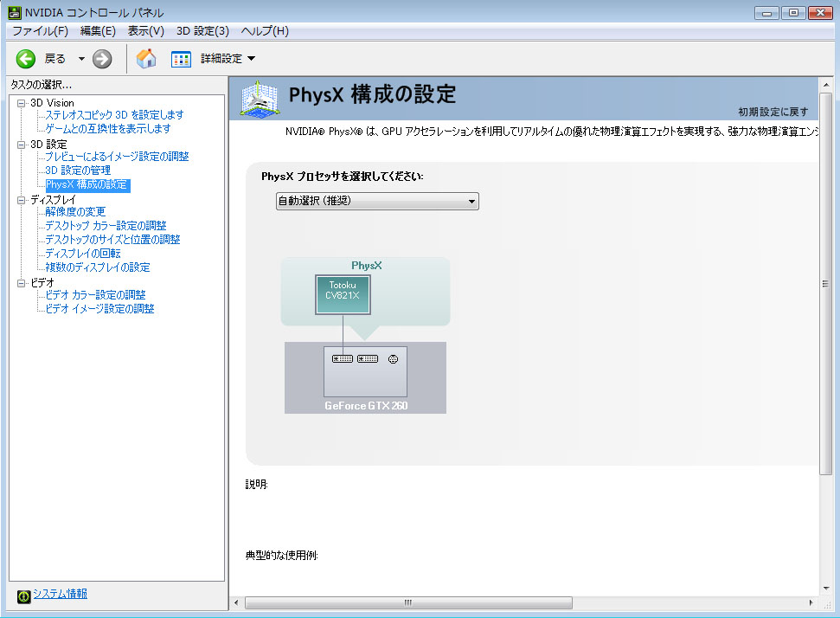Click the 戻る back label

click(x=55, y=59)
